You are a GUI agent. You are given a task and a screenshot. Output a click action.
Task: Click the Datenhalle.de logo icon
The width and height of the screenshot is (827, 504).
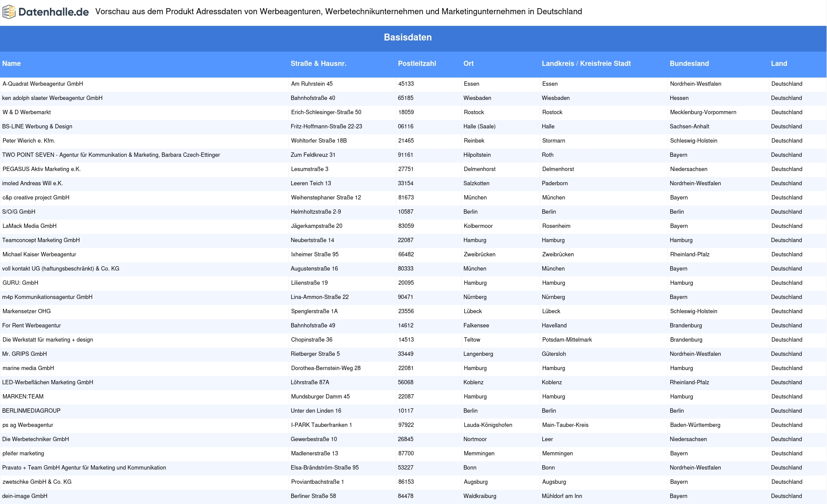click(x=9, y=12)
